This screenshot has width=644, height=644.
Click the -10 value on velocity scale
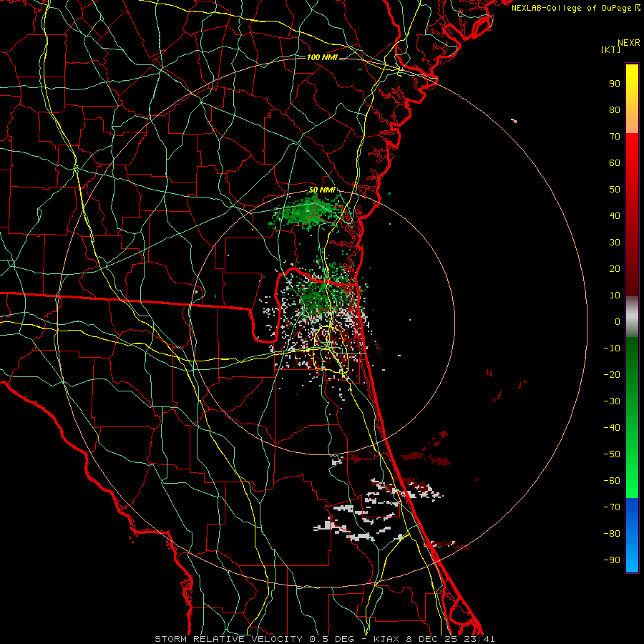tap(612, 348)
